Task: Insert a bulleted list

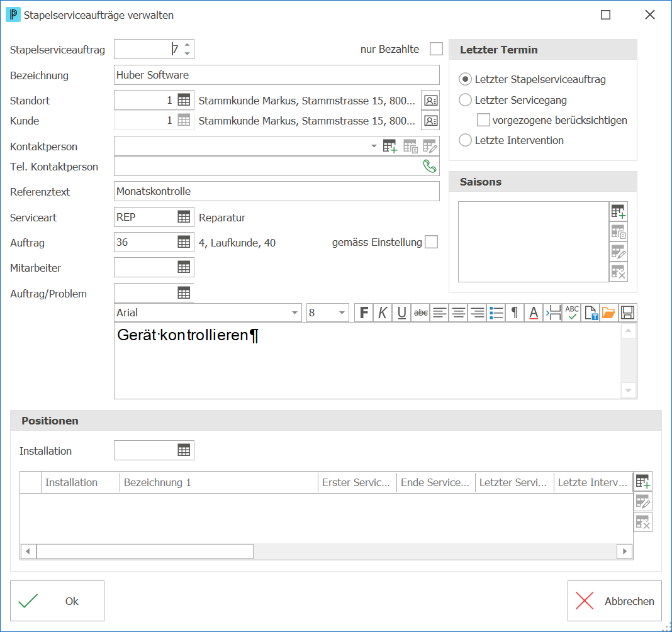Action: (x=496, y=313)
